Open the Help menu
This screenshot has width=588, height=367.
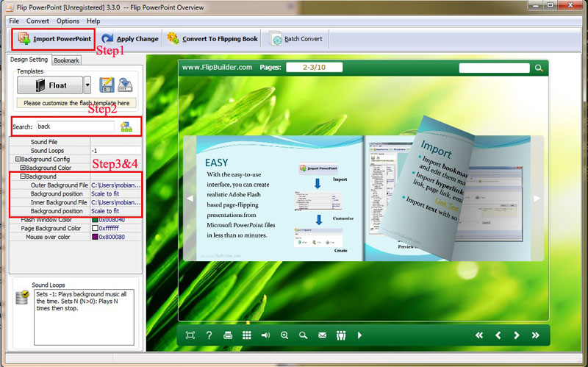(x=93, y=21)
